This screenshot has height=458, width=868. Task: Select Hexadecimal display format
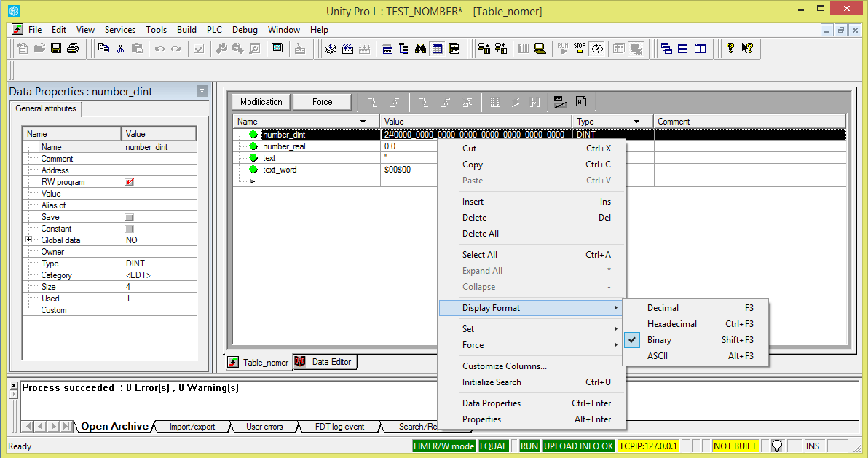click(672, 324)
